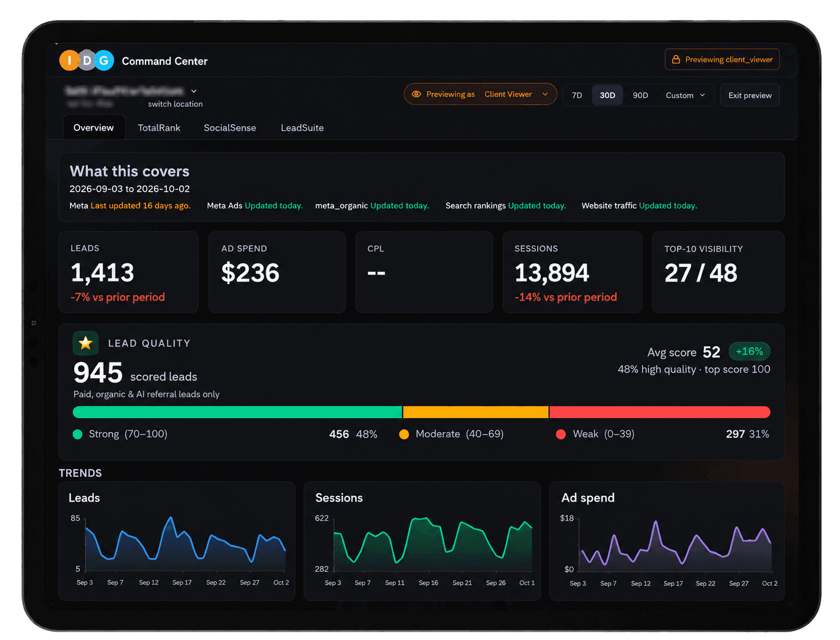Image resolution: width=840 pixels, height=640 pixels.
Task: Click the +16% avg score badge
Action: (749, 351)
